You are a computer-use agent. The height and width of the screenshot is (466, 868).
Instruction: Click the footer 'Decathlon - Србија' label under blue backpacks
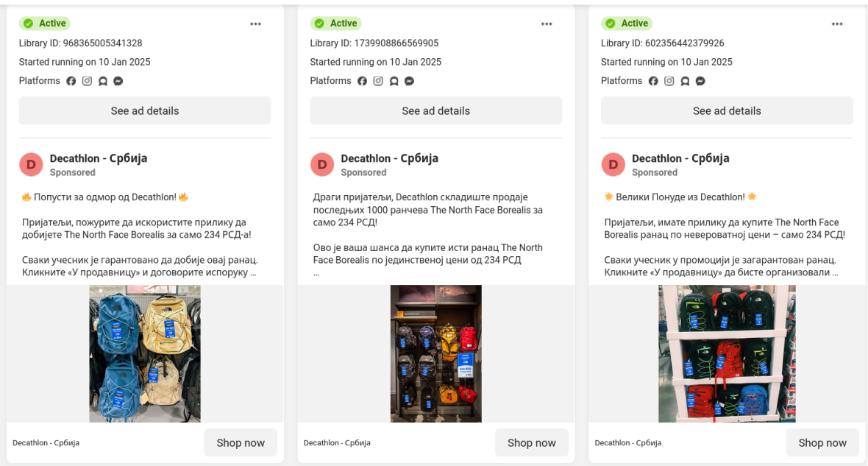pos(46,442)
